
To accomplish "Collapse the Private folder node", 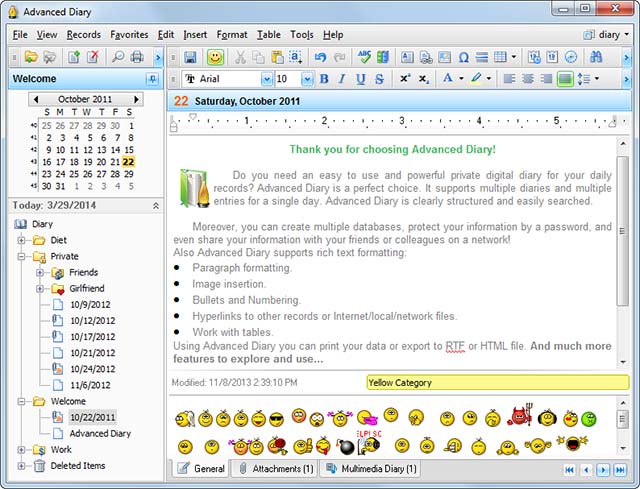I will pyautogui.click(x=21, y=256).
